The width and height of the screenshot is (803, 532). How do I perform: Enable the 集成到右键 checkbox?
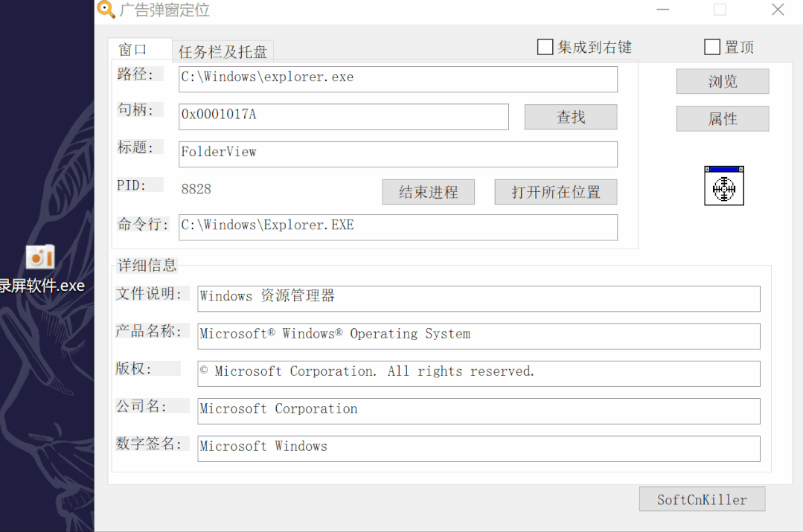(x=545, y=47)
